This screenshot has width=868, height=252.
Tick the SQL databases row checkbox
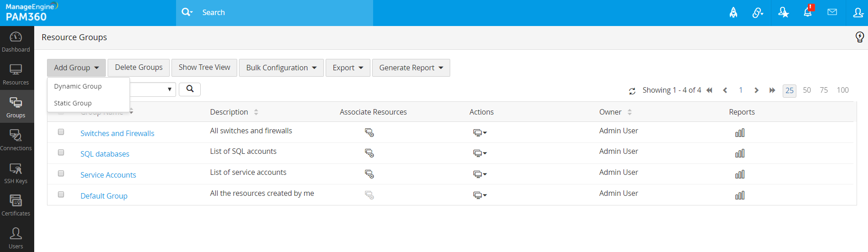pyautogui.click(x=61, y=152)
